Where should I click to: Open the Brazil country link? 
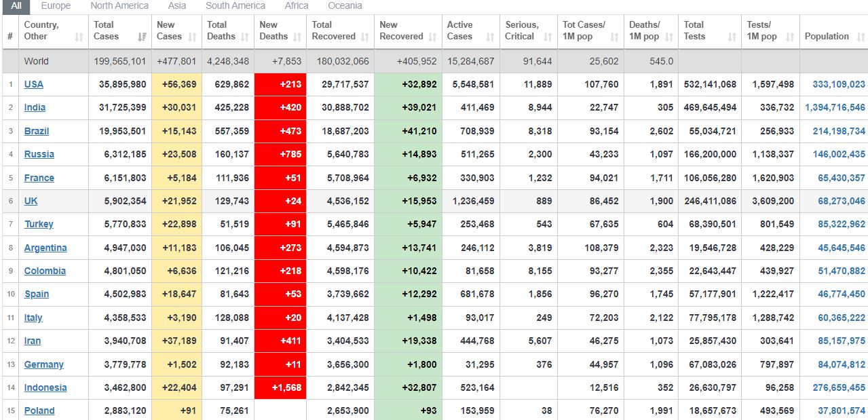click(37, 131)
